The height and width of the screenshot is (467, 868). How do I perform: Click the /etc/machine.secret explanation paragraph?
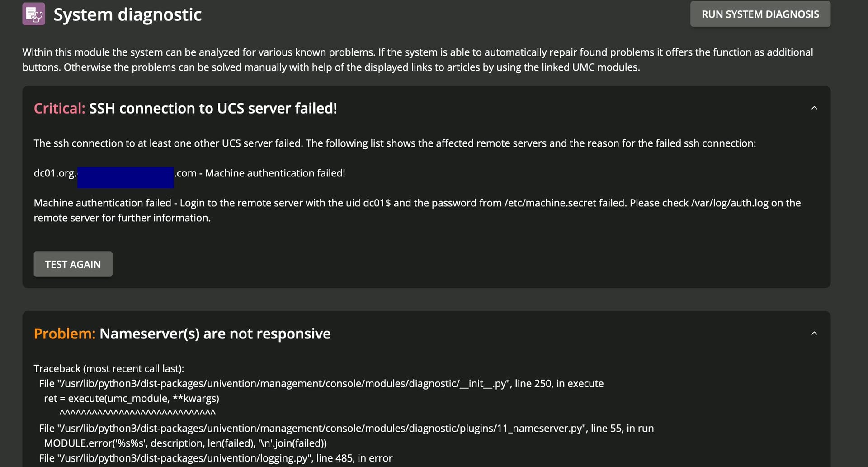tap(417, 210)
